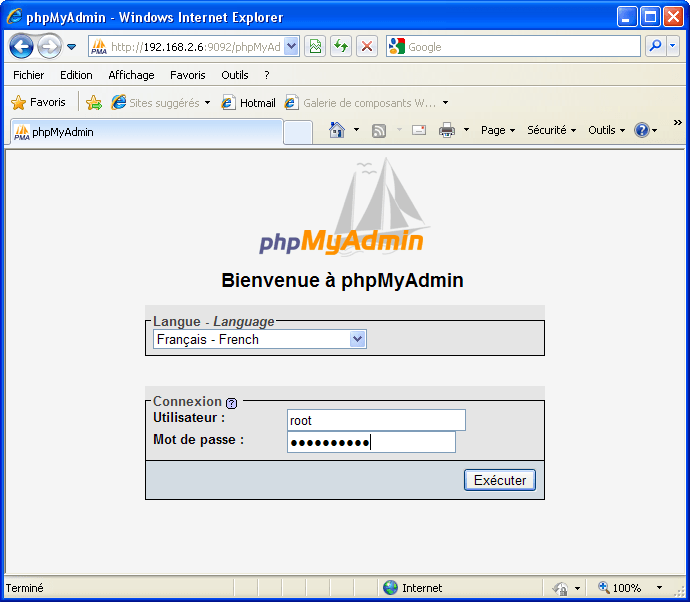Click the Google search box

click(513, 46)
